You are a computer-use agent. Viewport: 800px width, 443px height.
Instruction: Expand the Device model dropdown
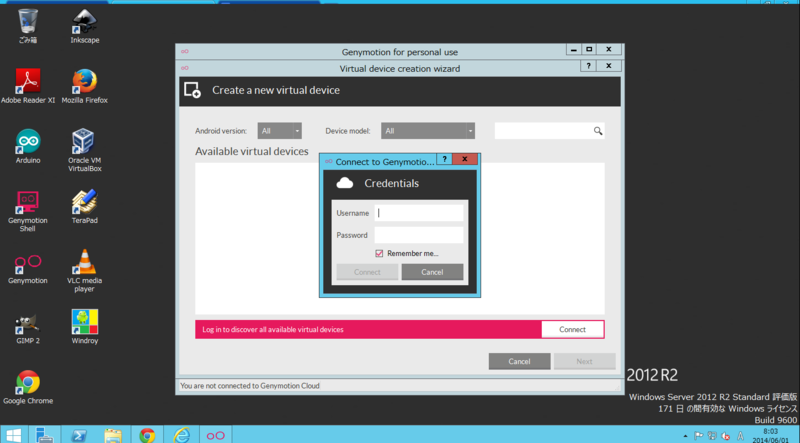pyautogui.click(x=428, y=131)
